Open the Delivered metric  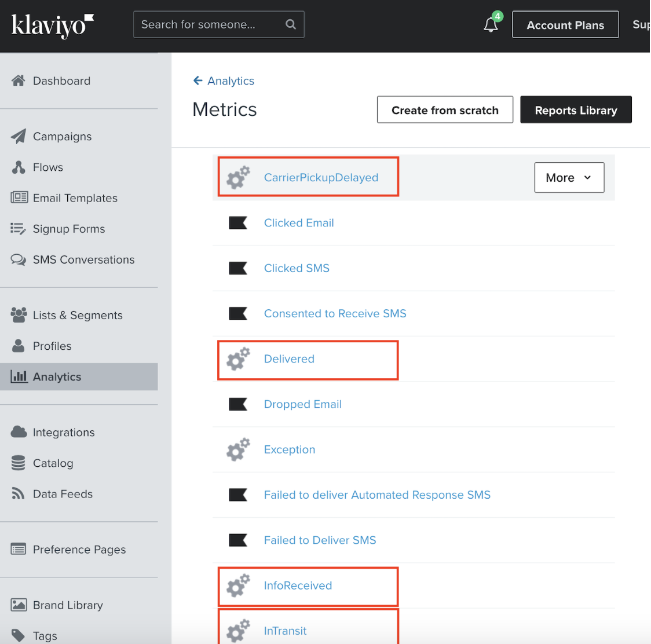pos(289,358)
